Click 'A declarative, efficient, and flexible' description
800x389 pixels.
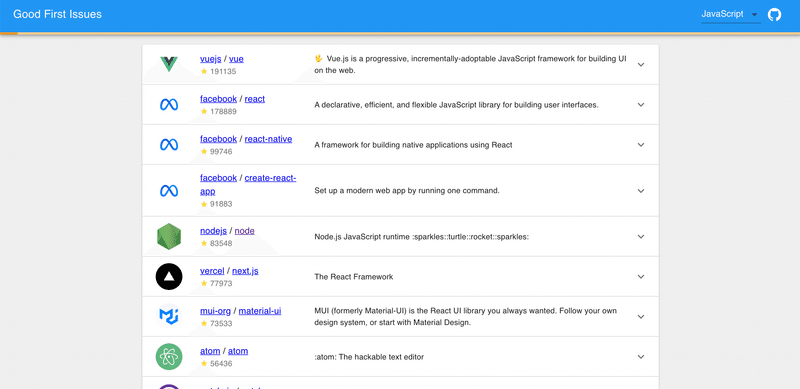click(x=456, y=105)
